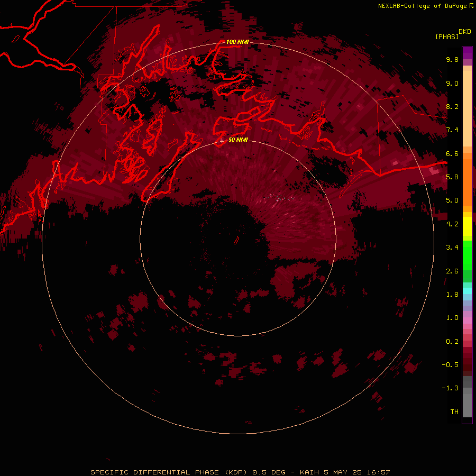The height and width of the screenshot is (476, 476).
Task: Click the 9.0 scale value
Action: [452, 83]
